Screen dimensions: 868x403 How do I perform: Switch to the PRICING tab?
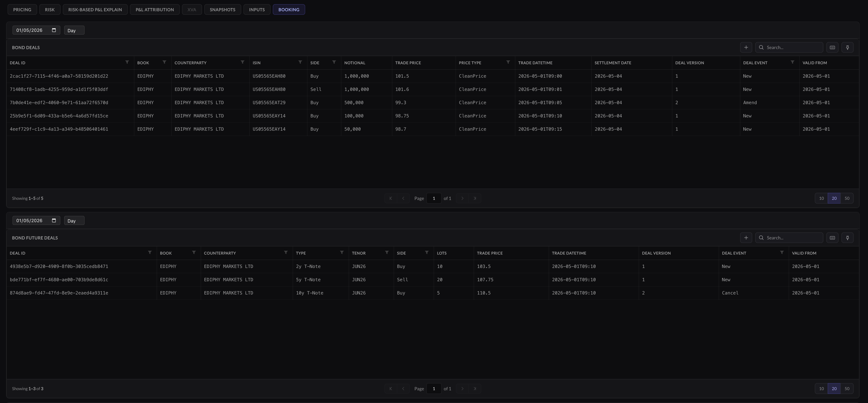click(x=22, y=9)
